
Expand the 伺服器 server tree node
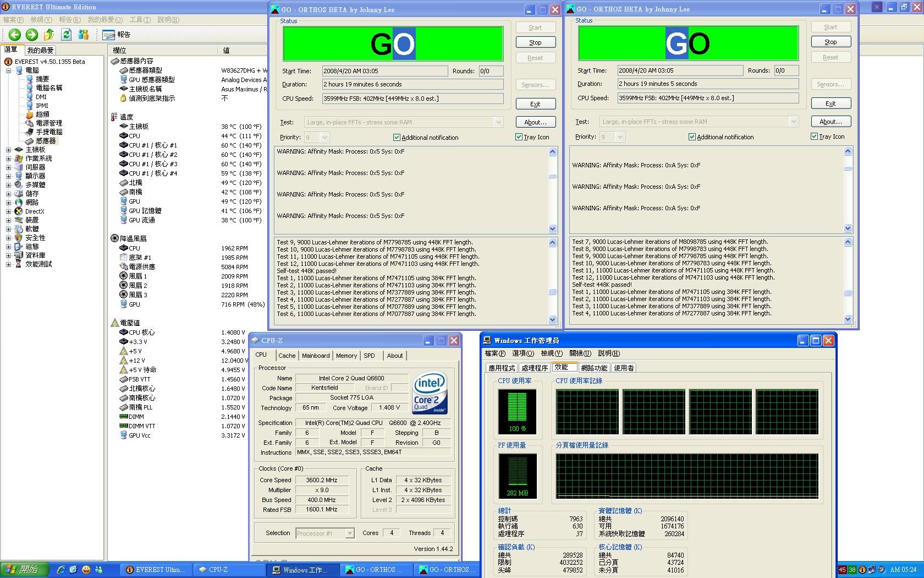(8, 167)
